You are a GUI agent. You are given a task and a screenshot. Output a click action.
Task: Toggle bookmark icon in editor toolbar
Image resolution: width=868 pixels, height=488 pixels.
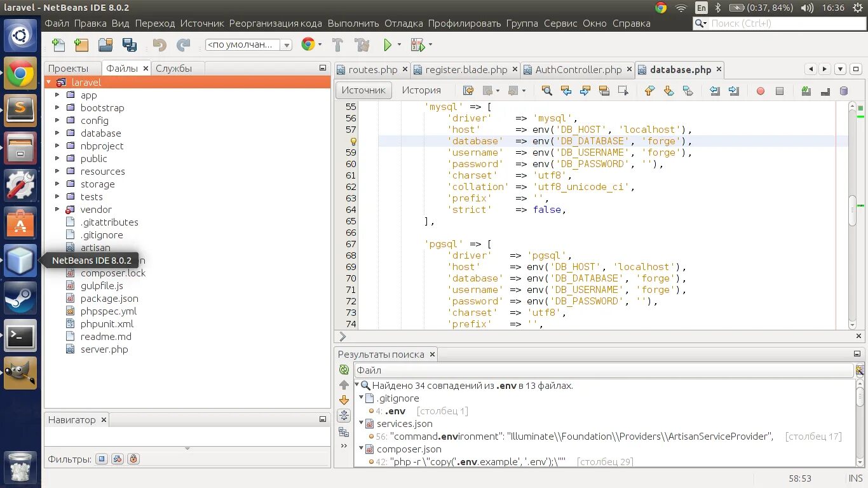tap(688, 91)
